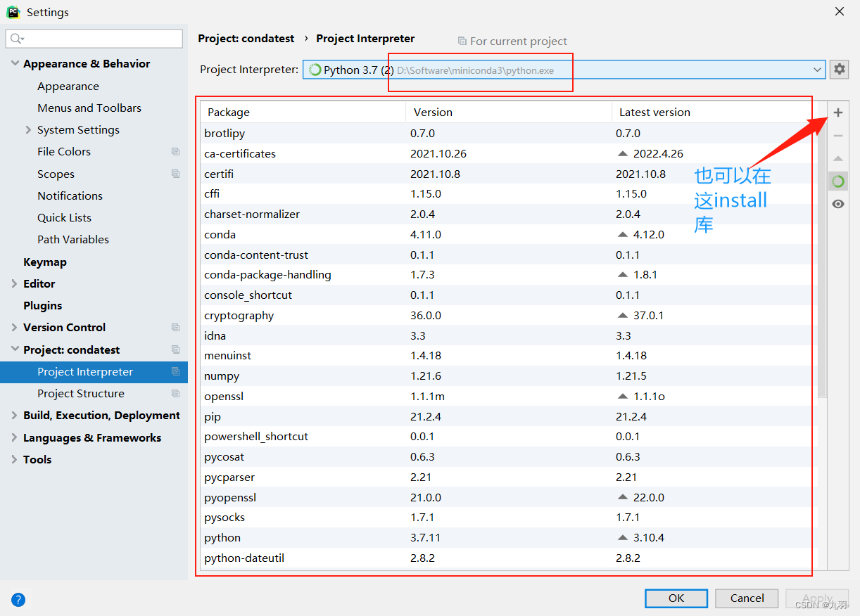The height and width of the screenshot is (616, 860).
Task: Open Menus and Toolbars settings
Action: 89,108
